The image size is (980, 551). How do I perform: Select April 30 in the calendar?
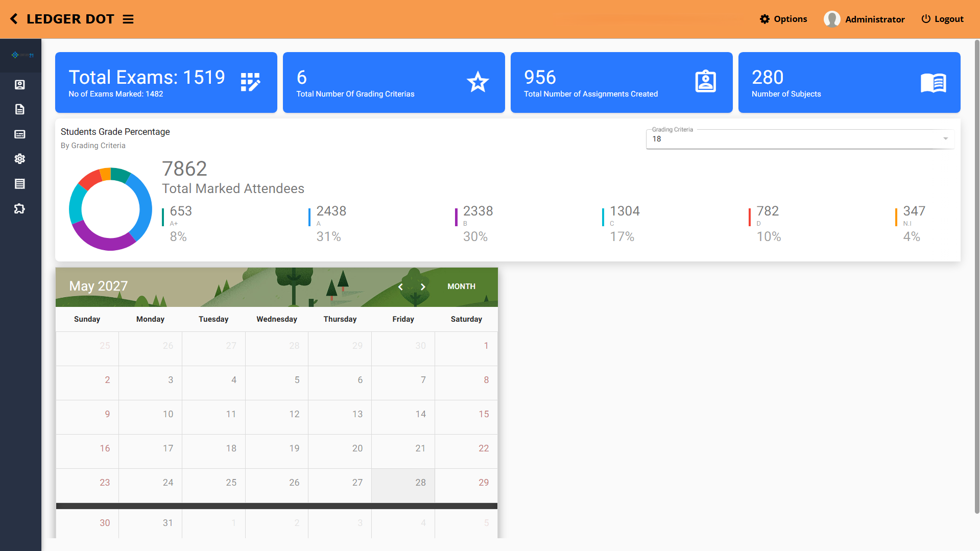click(403, 349)
